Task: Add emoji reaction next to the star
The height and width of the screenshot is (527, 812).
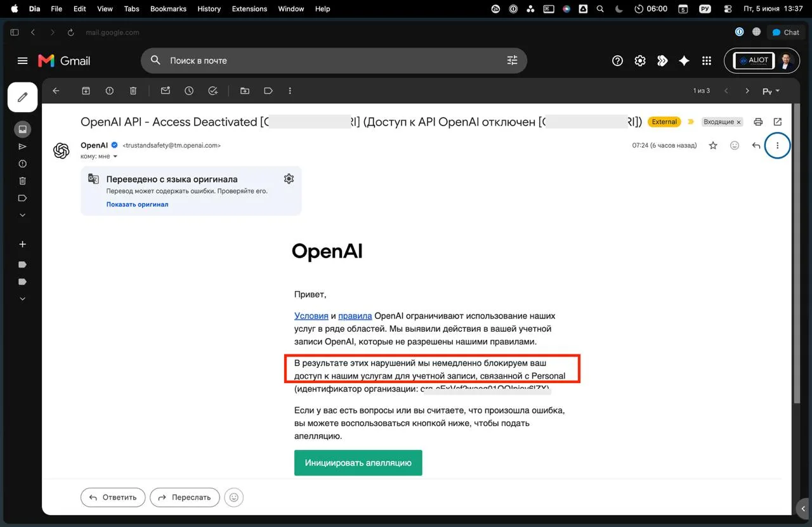Action: point(735,145)
